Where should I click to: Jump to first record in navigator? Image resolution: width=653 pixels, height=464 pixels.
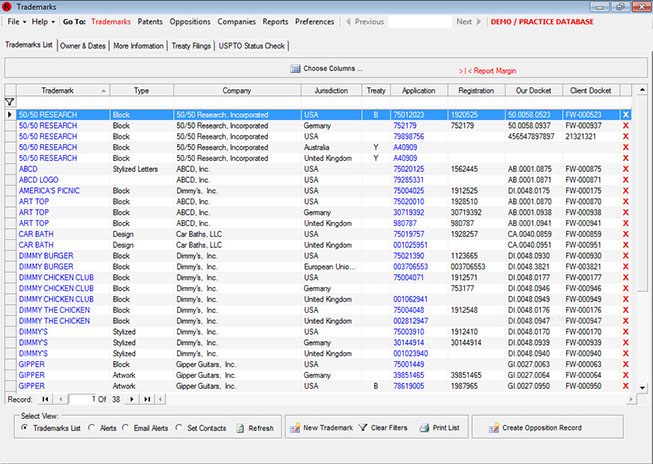coord(44,399)
